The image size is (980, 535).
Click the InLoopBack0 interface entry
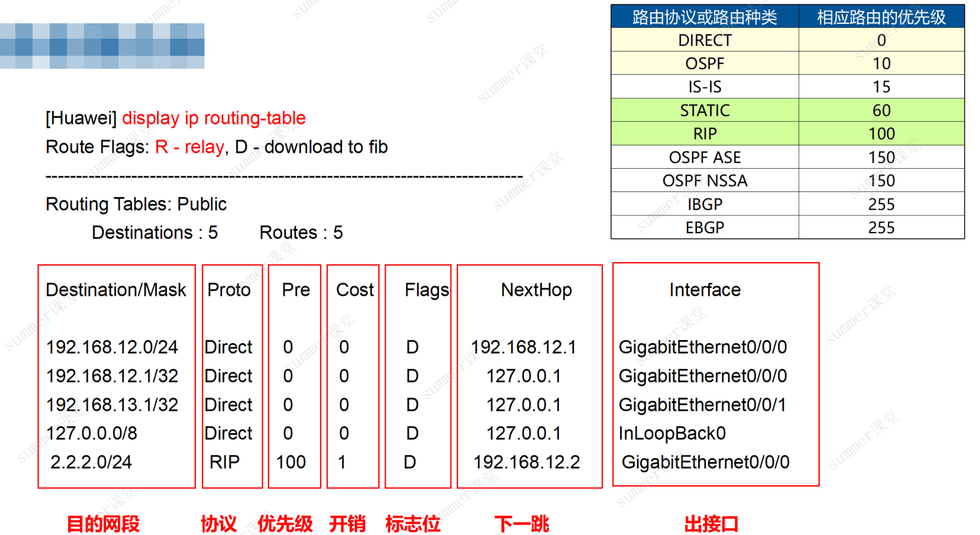672,433
